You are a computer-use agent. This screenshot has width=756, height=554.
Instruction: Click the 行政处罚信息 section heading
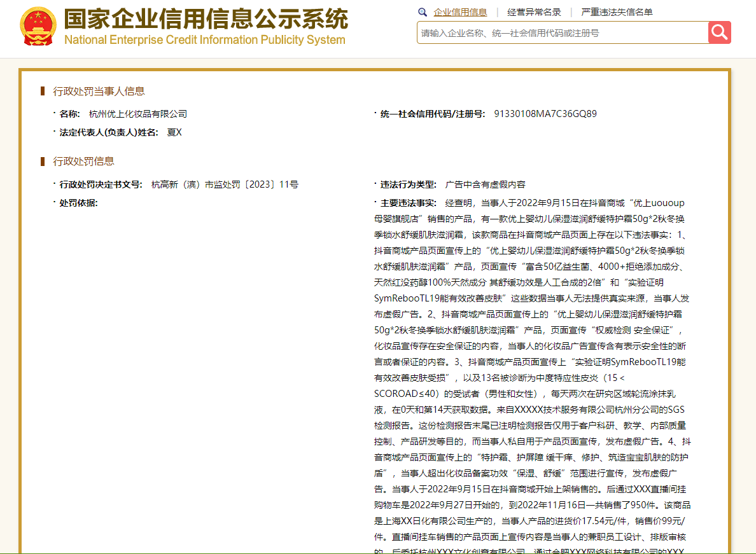click(83, 161)
